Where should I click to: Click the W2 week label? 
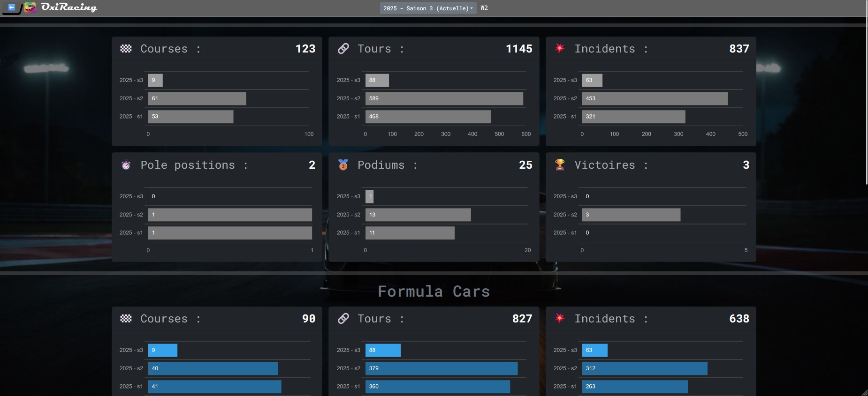484,8
